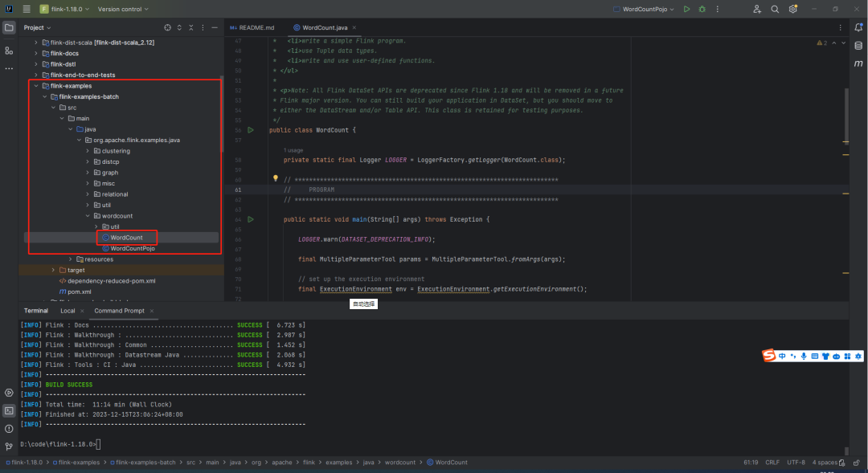Click the run gutter icon beside main method
Image resolution: width=868 pixels, height=473 pixels.
pyautogui.click(x=251, y=218)
